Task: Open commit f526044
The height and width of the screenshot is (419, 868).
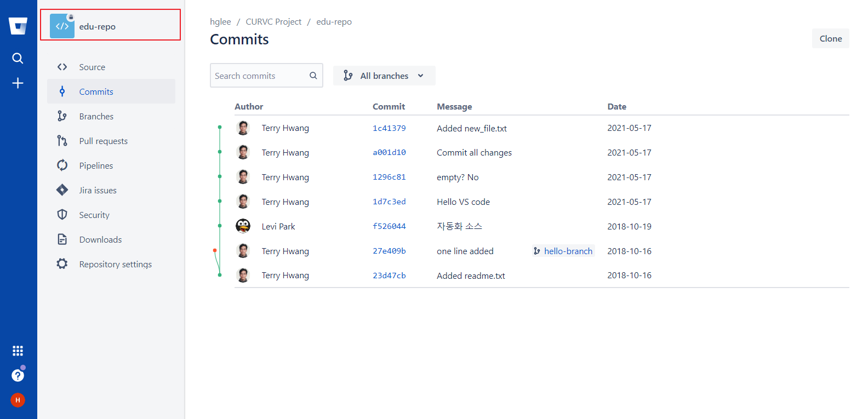Action: coord(389,226)
